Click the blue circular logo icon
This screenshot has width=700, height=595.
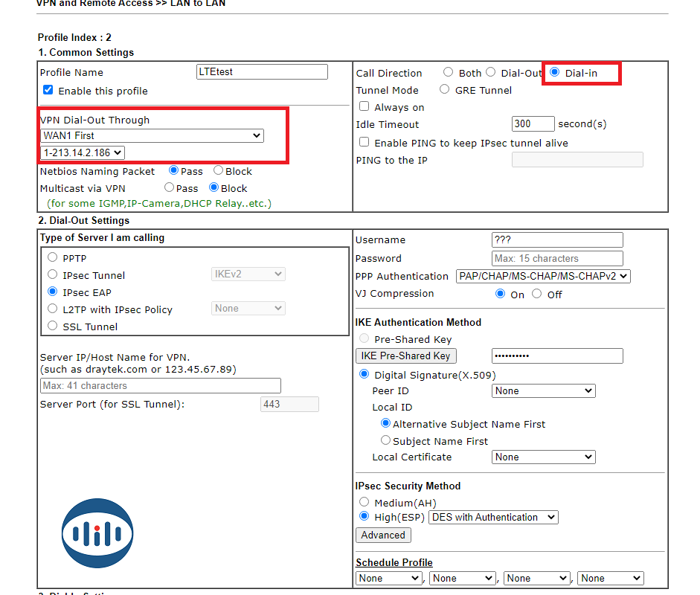pos(97,533)
